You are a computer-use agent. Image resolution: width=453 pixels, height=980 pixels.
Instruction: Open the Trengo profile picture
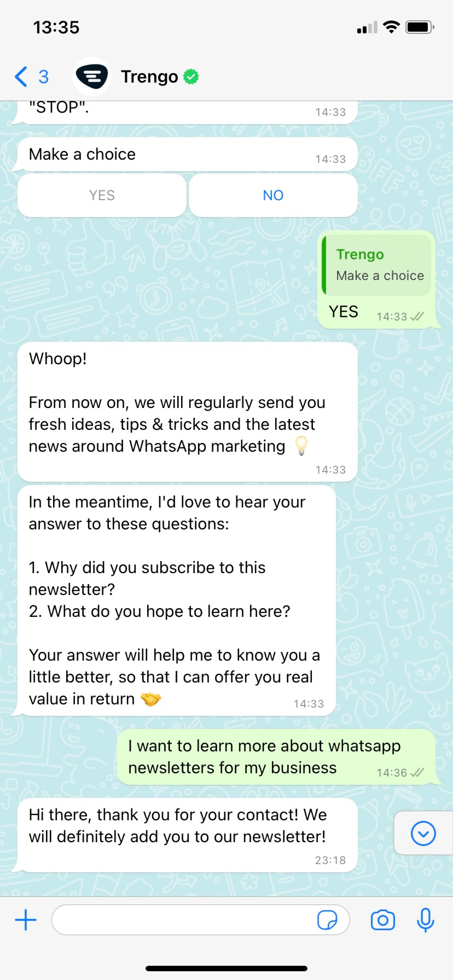click(91, 77)
